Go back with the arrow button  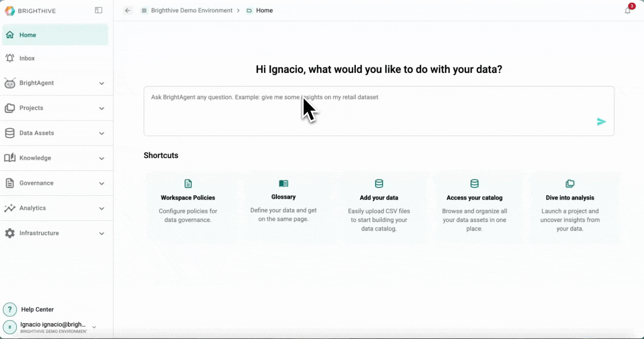pos(128,10)
